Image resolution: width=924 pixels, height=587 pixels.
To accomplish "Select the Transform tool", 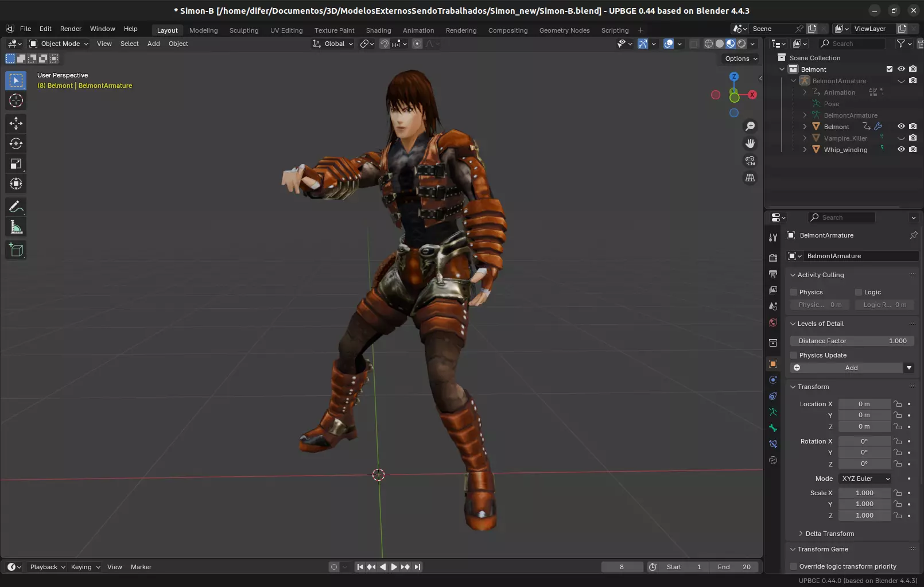I will [16, 184].
